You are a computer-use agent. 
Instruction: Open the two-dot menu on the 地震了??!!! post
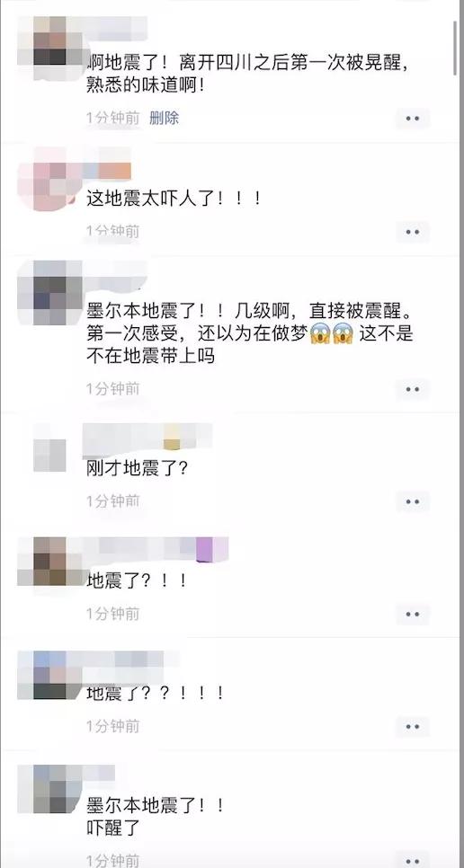(x=413, y=726)
